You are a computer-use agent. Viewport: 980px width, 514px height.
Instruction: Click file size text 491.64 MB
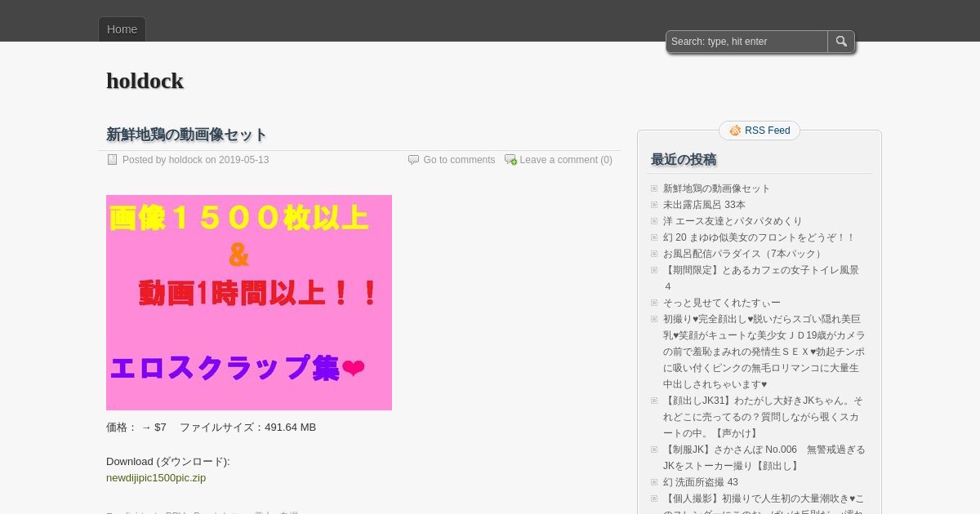point(290,428)
